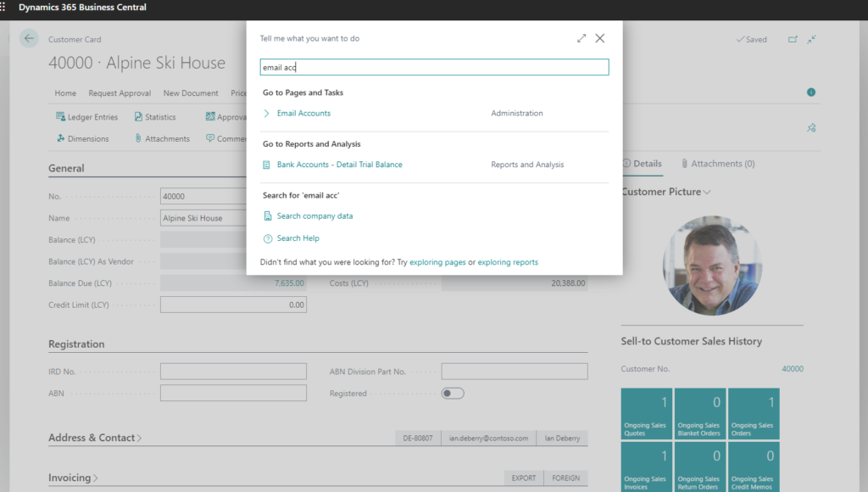
Task: Open the Ongoing Sales Return Orders tile
Action: 699,467
